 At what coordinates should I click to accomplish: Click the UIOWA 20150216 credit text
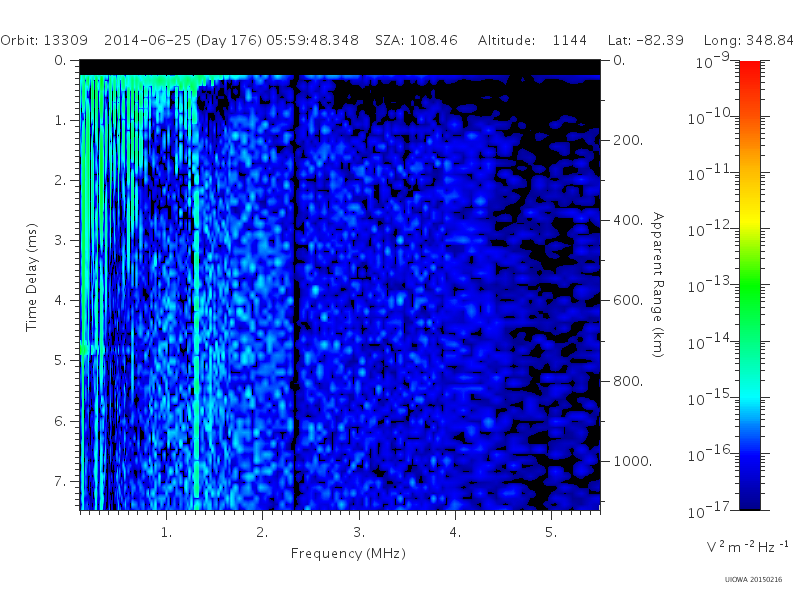[754, 580]
